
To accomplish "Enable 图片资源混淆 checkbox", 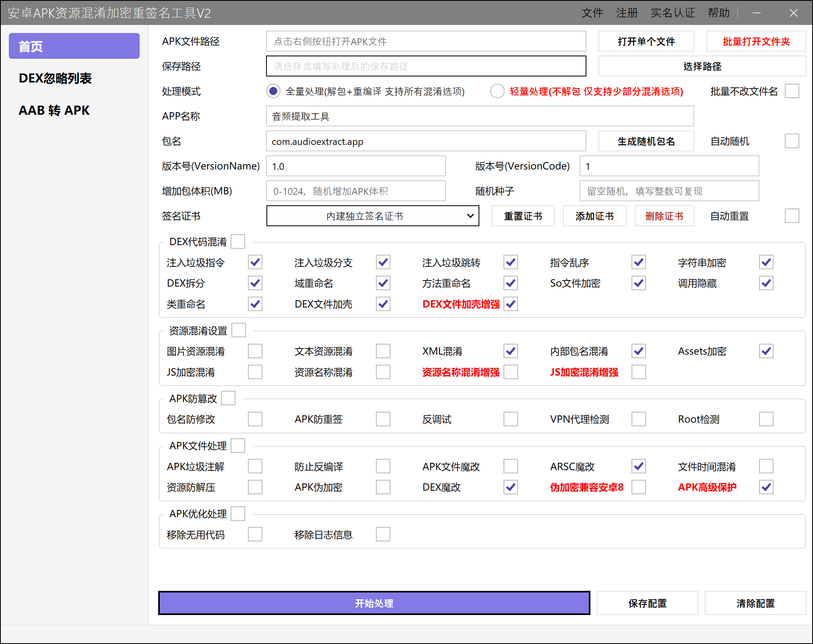I will tap(255, 351).
